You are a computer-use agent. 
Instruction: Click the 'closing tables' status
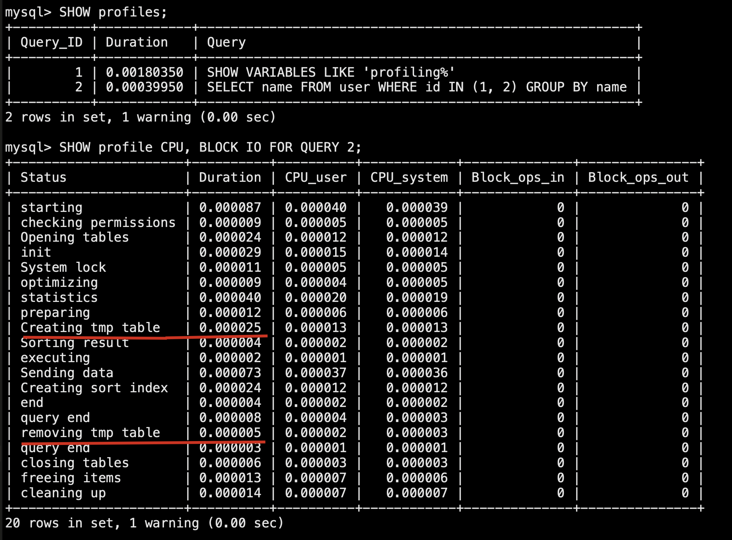75,463
